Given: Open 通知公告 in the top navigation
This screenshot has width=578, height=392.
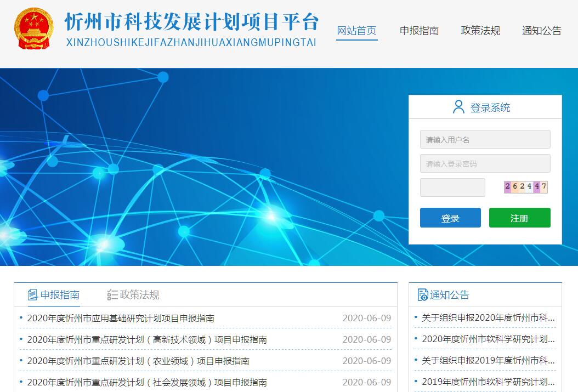Looking at the screenshot, I should [x=541, y=31].
